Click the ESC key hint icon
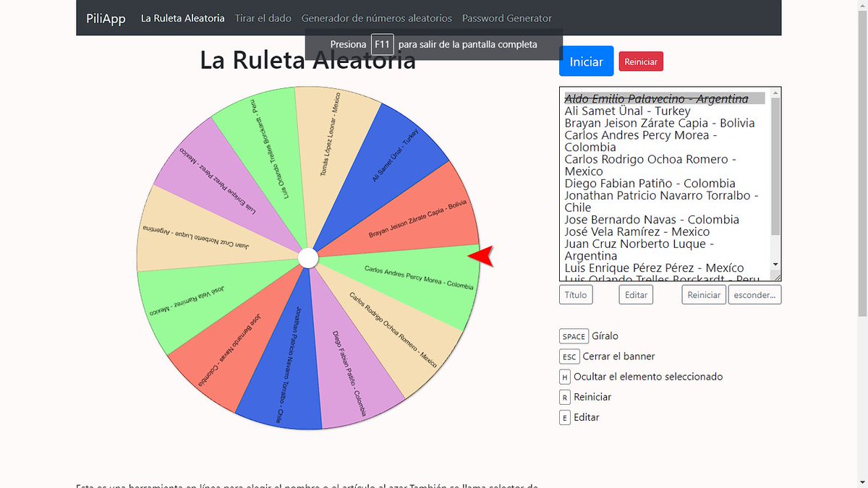This screenshot has width=868, height=488. (x=569, y=356)
